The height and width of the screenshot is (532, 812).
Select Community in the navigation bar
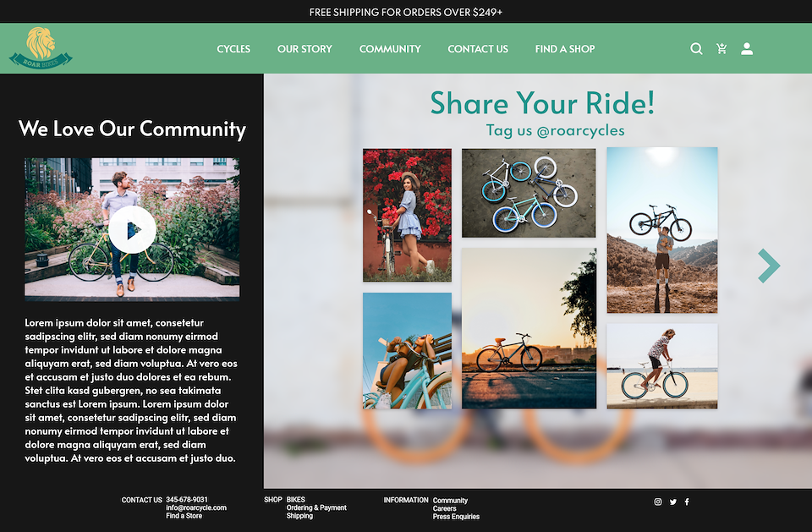point(390,49)
